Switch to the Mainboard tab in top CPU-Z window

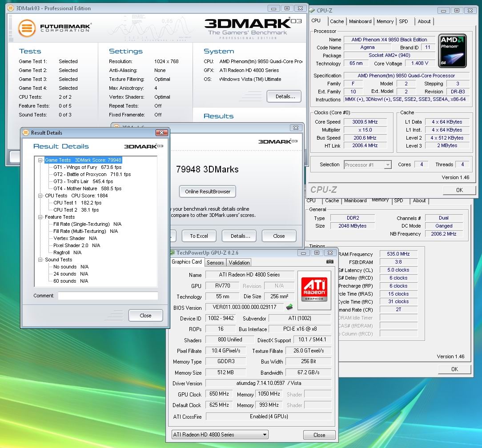(x=360, y=21)
